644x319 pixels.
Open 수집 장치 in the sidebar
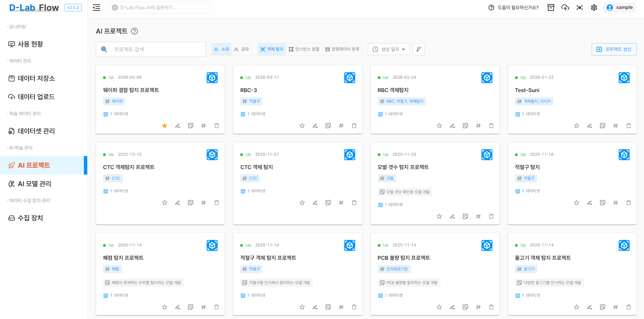(43, 218)
